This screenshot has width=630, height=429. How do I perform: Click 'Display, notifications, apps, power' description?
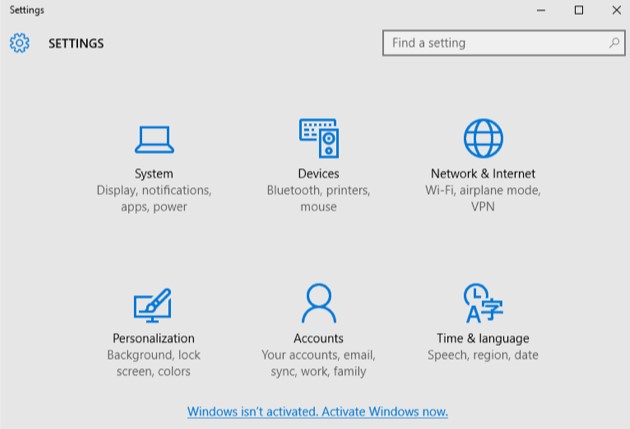[x=154, y=198]
